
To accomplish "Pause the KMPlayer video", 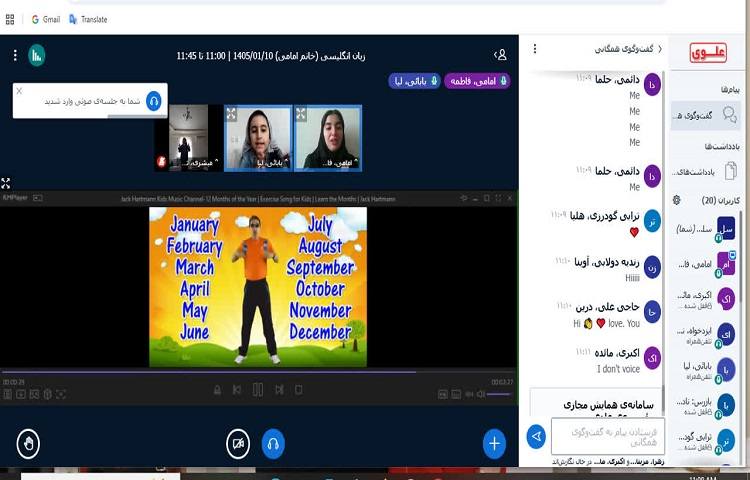I will point(258,390).
